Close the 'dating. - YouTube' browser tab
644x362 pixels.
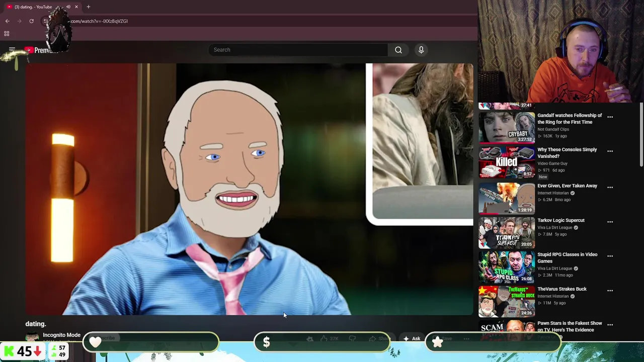pos(76,7)
